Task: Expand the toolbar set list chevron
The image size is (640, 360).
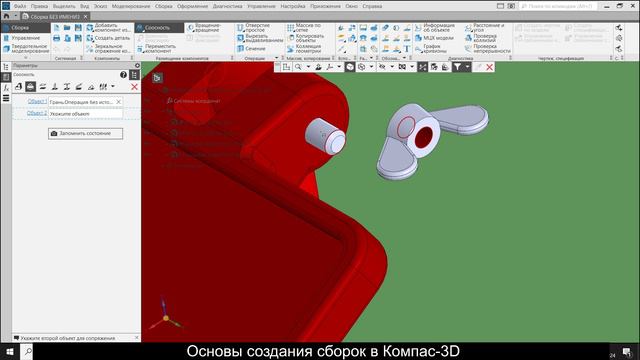Action: click(26, 58)
